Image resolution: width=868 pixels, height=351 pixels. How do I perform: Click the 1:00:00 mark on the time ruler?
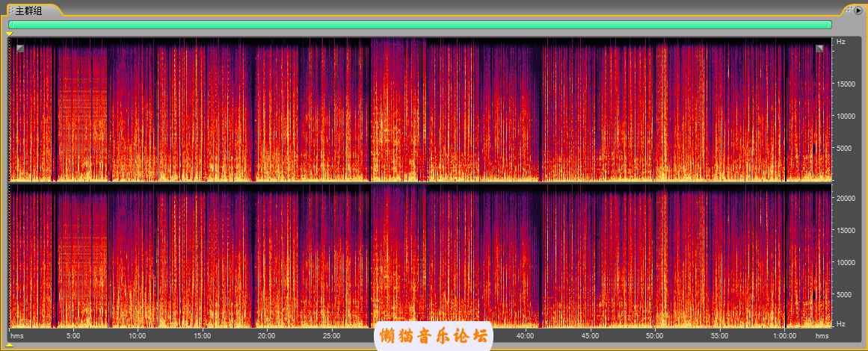(x=785, y=335)
